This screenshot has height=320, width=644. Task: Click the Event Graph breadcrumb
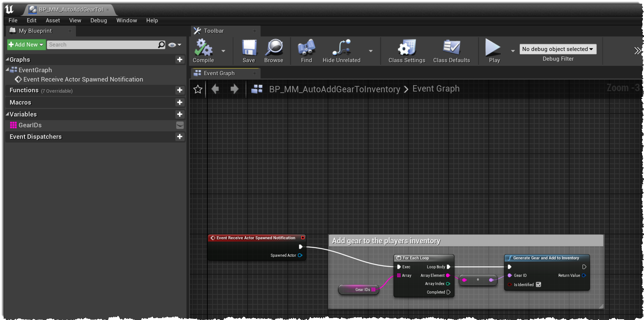click(x=436, y=89)
